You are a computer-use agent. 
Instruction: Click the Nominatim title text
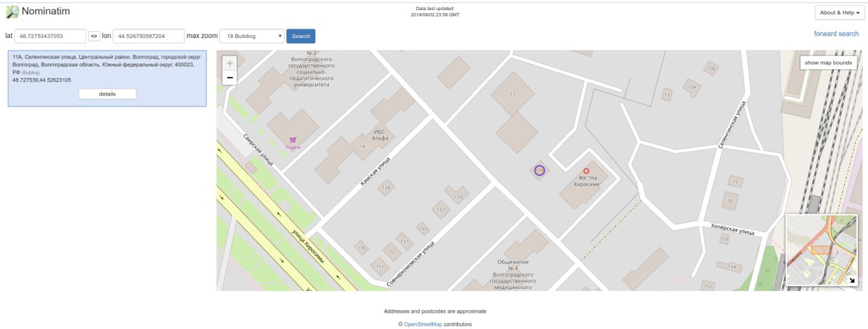point(45,12)
